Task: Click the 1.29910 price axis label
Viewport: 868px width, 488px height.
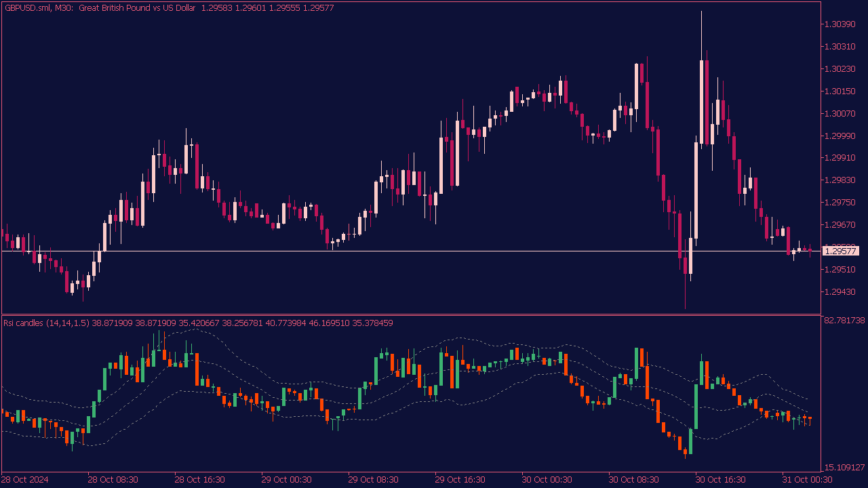Action: 840,158
